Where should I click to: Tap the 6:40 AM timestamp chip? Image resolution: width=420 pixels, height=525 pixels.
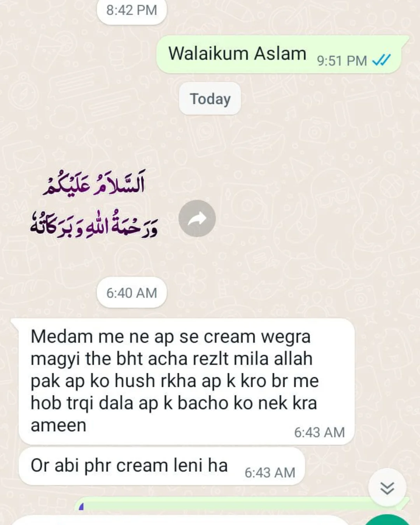[132, 292]
